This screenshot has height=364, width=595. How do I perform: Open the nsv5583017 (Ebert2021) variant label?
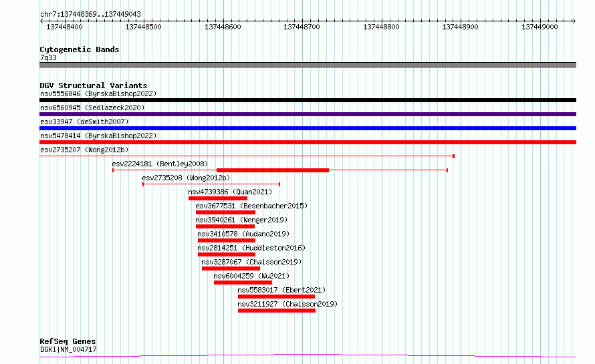(281, 290)
